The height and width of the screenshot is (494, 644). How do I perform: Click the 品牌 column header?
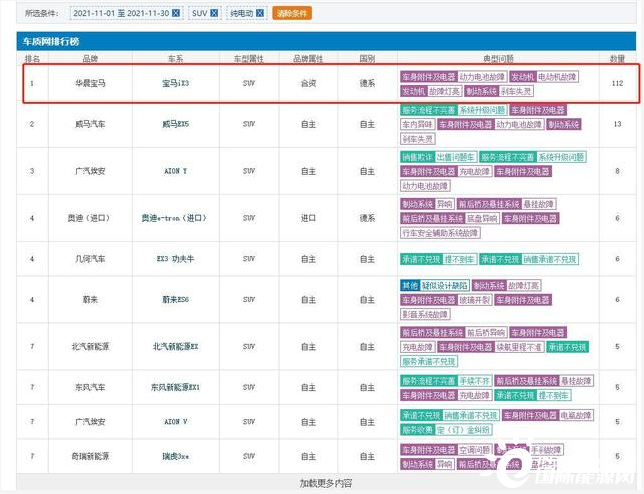(90, 59)
